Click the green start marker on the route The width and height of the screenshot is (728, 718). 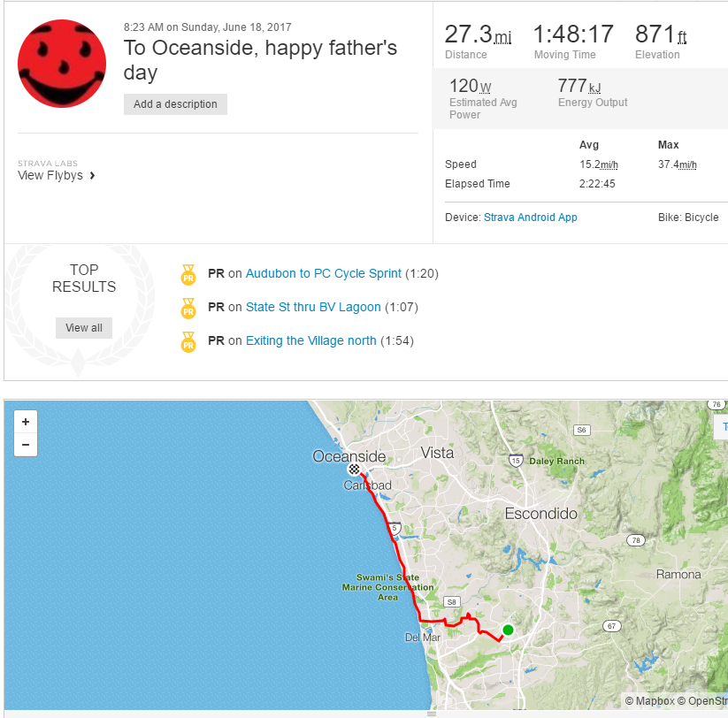tap(508, 630)
